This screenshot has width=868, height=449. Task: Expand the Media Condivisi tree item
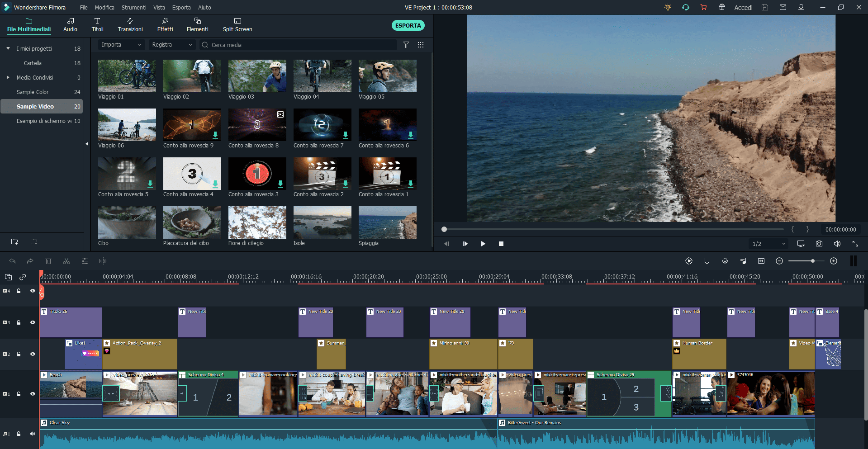click(x=8, y=77)
